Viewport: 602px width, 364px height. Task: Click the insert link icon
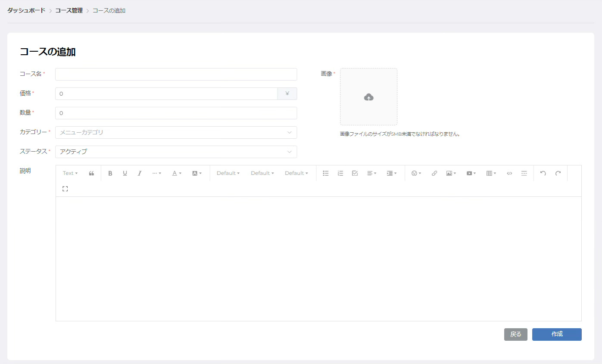[434, 173]
